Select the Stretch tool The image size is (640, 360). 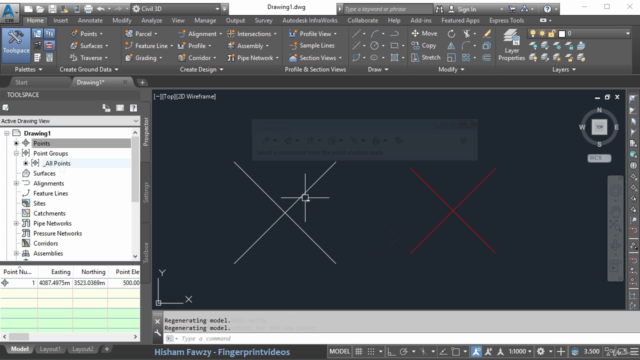click(x=426, y=58)
